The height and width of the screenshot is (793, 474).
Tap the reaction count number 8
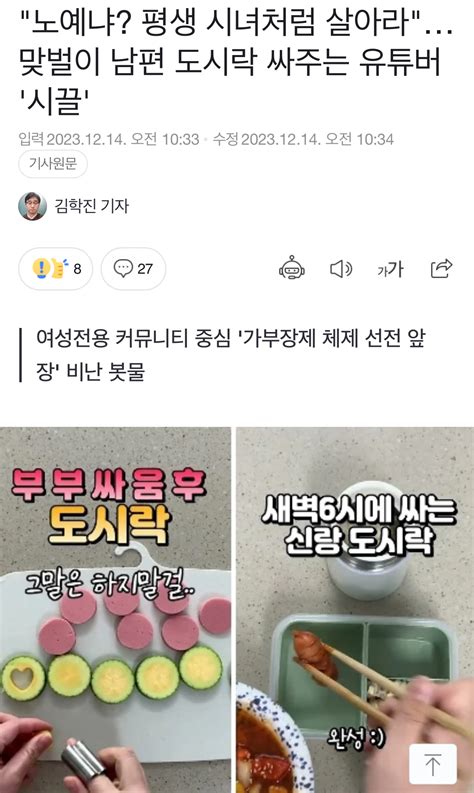[77, 269]
